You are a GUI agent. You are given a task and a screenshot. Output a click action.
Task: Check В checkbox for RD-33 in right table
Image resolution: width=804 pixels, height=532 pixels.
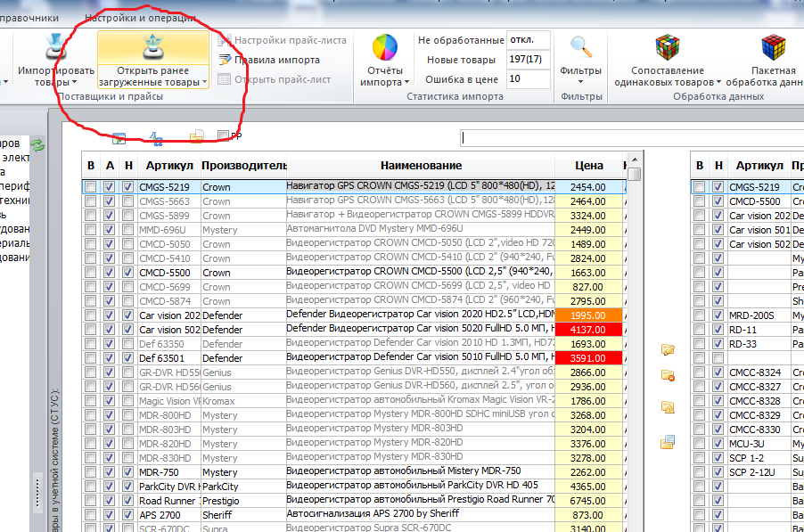pyautogui.click(x=700, y=344)
